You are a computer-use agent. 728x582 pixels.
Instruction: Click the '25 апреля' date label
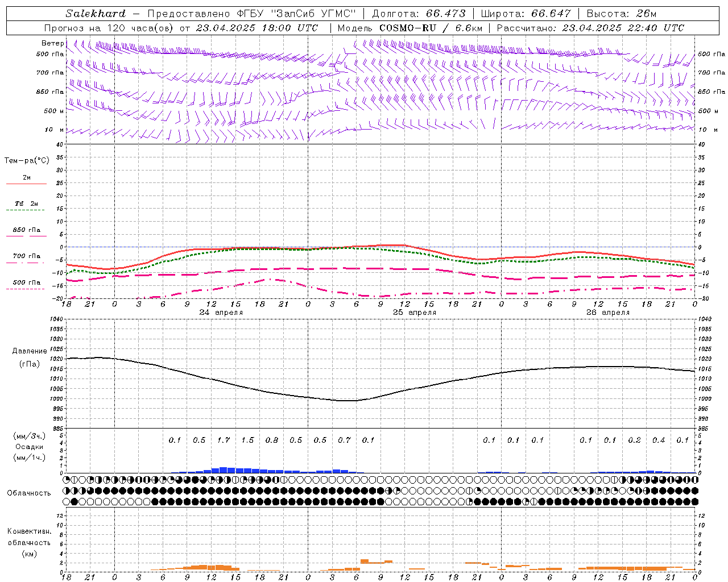[415, 313]
